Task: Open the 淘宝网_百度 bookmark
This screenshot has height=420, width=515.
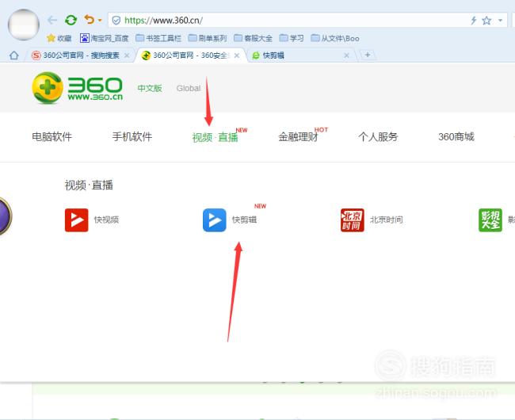Action: click(104, 38)
